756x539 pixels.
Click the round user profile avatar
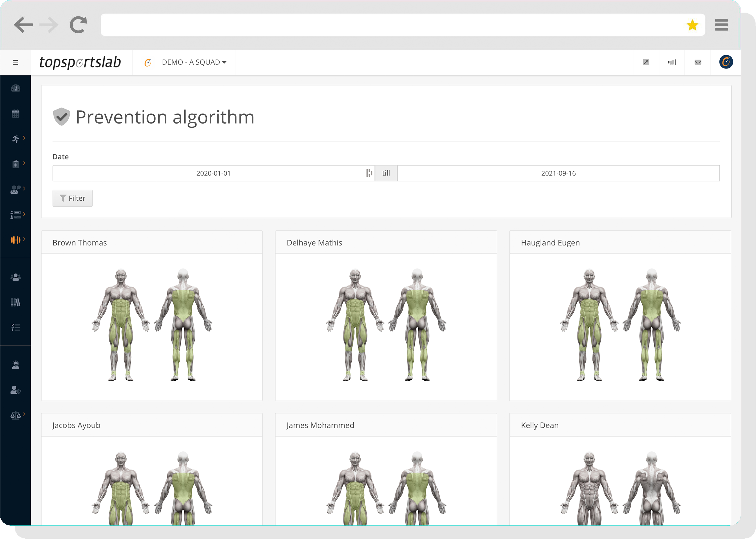pos(726,62)
